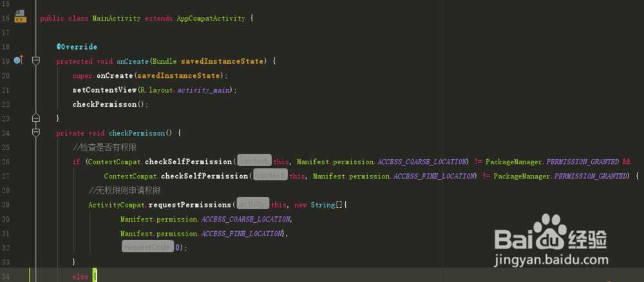644x282 pixels.
Task: Click line number 22 in the gutter
Action: (6, 104)
